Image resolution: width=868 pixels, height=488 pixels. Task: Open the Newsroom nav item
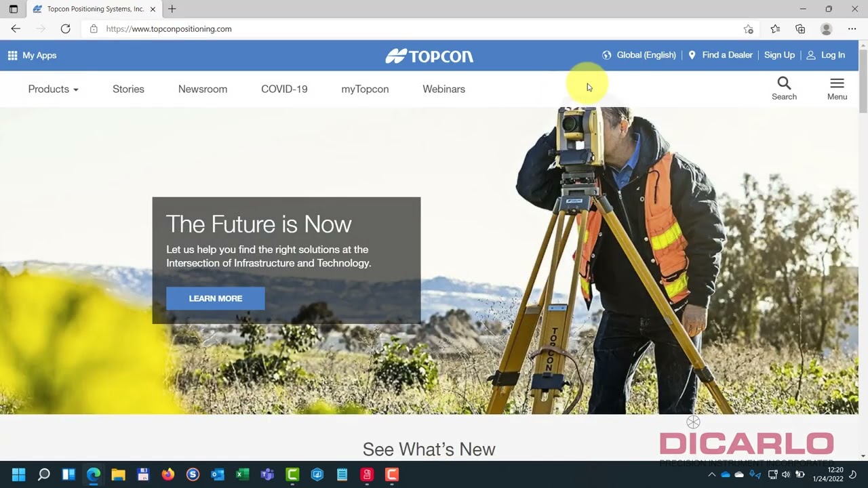point(203,89)
